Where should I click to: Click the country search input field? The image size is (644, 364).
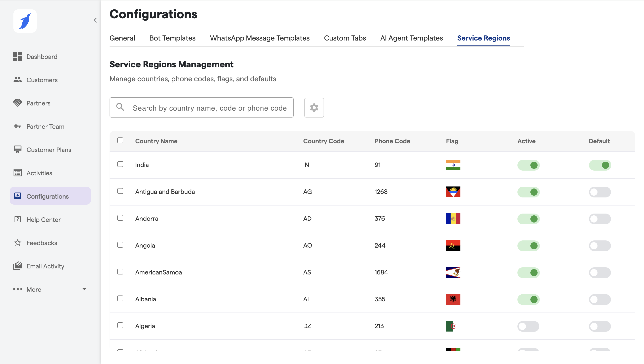[x=210, y=108]
